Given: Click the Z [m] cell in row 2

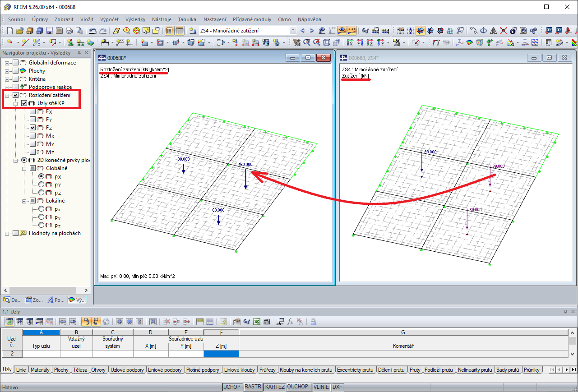Looking at the screenshot, I should 221,354.
